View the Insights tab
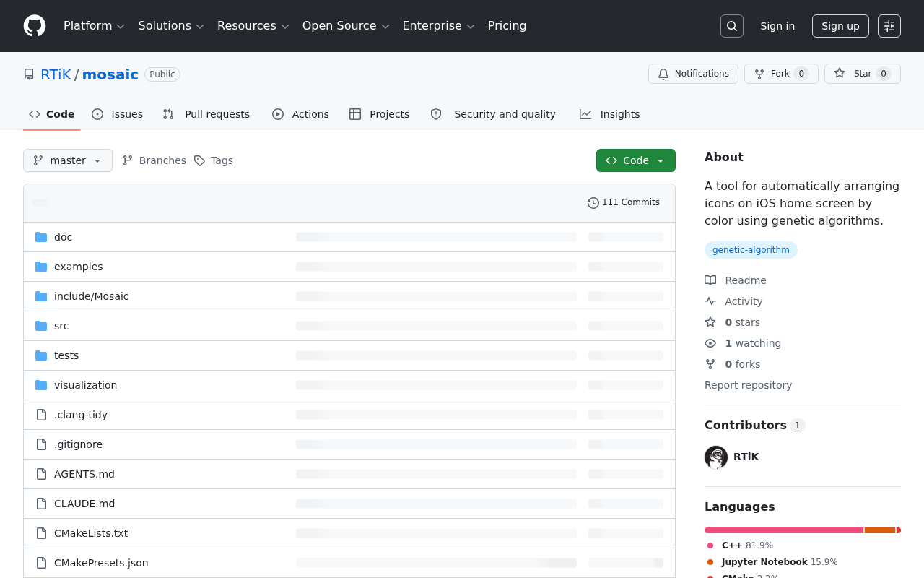 [x=610, y=114]
